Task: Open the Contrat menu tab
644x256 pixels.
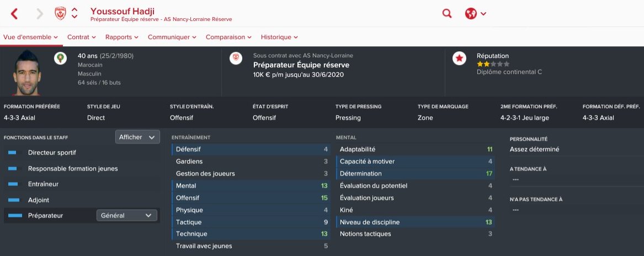Action: (81, 37)
